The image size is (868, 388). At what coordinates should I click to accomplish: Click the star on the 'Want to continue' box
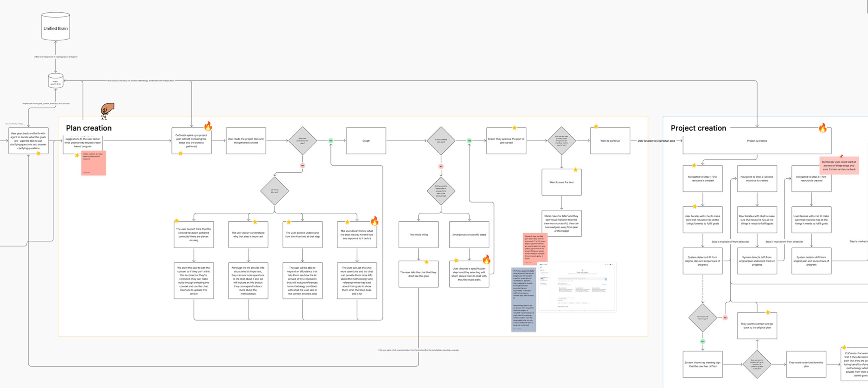(596, 127)
